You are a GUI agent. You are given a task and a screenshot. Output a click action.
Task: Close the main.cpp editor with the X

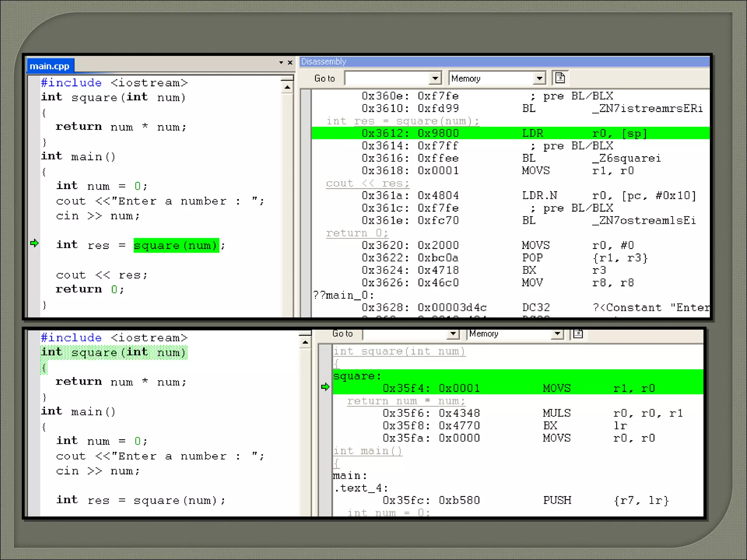coord(290,63)
